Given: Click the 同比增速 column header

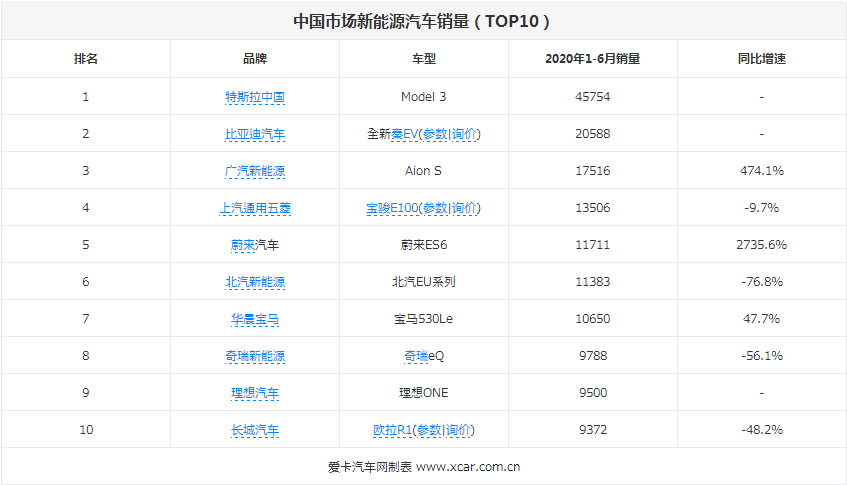Looking at the screenshot, I should 761,59.
